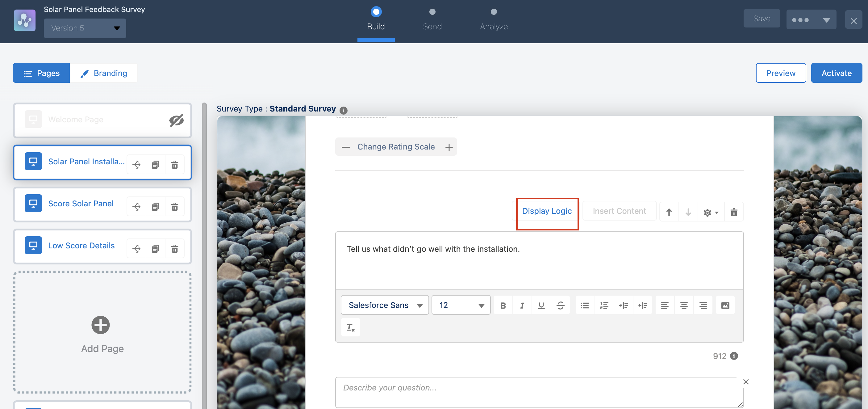Click numbered list icon in editor
868x409 pixels.
[x=604, y=306]
